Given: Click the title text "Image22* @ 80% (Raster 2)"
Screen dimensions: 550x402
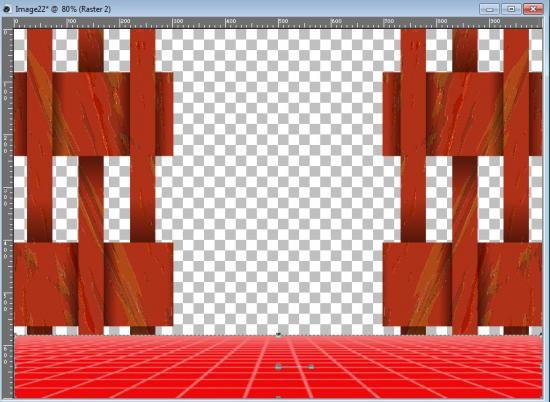Looking at the screenshot, I should point(63,9).
